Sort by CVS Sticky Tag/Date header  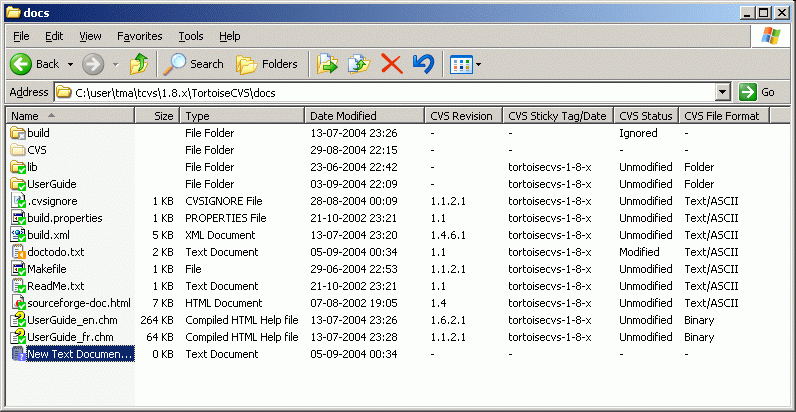pyautogui.click(x=558, y=116)
